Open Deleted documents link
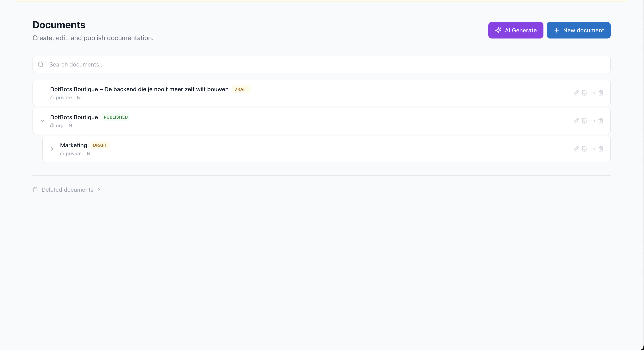This screenshot has width=644, height=350. click(x=67, y=190)
